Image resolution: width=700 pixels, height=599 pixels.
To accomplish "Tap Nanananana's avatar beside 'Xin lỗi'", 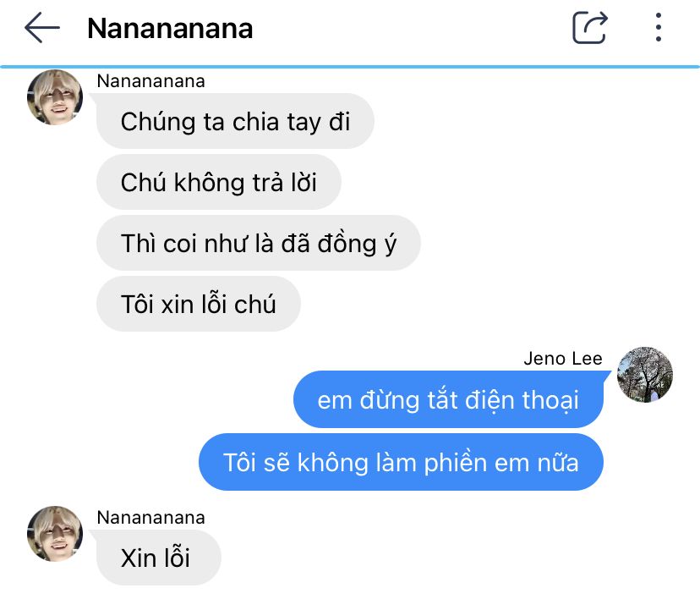I will [55, 533].
